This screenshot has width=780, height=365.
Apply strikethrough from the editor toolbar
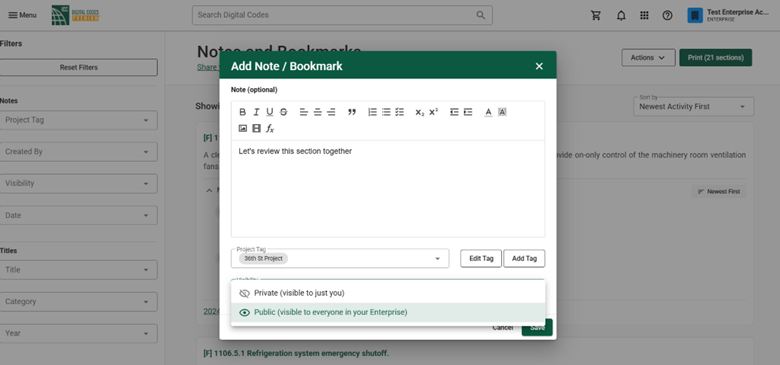(284, 112)
